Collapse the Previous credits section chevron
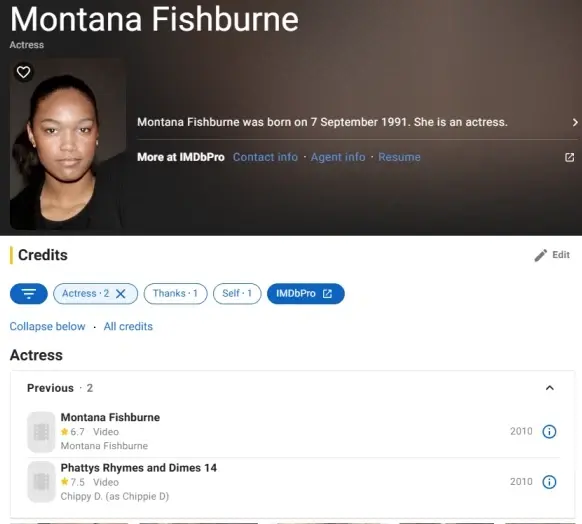 click(x=550, y=388)
